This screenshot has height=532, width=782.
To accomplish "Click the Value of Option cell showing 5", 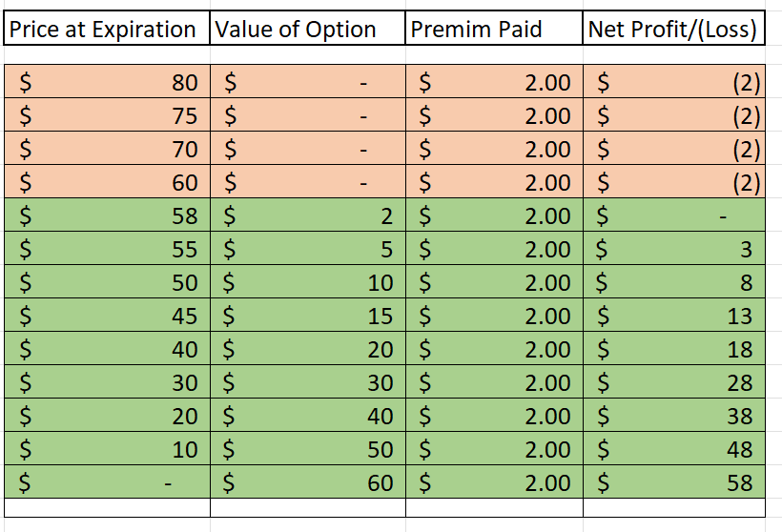I will [307, 250].
